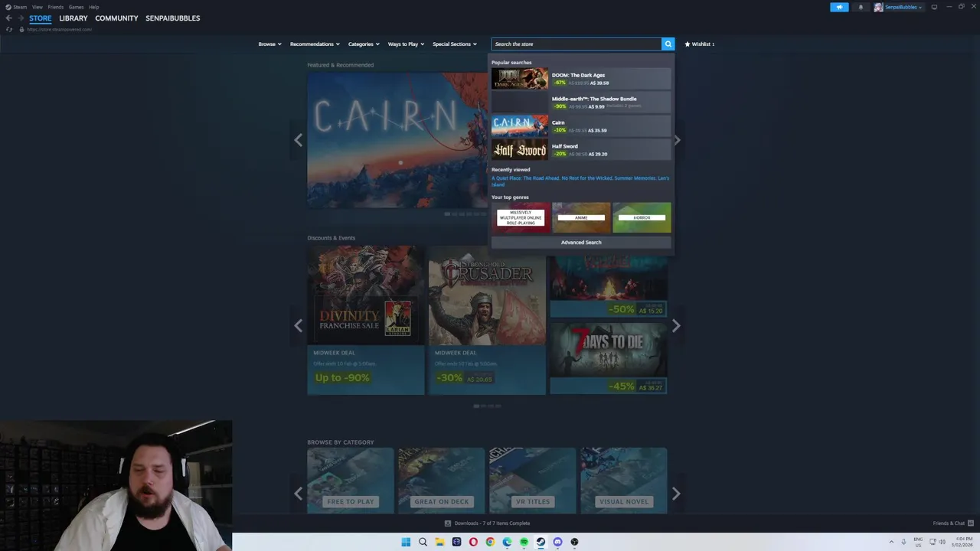This screenshot has width=980, height=551.
Task: Click the magnifier search button in store
Action: 668,44
